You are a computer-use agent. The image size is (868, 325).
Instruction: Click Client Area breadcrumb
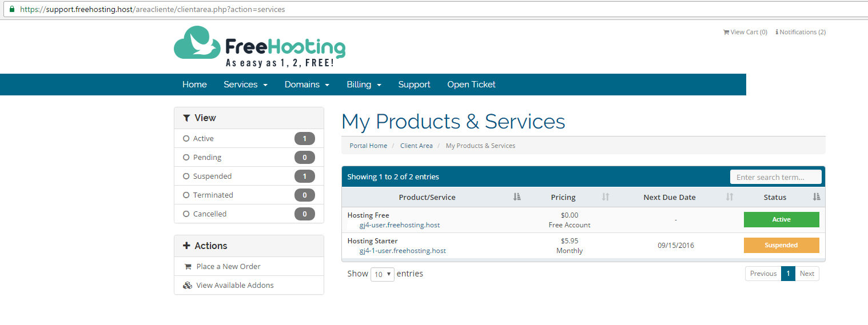[x=416, y=146]
